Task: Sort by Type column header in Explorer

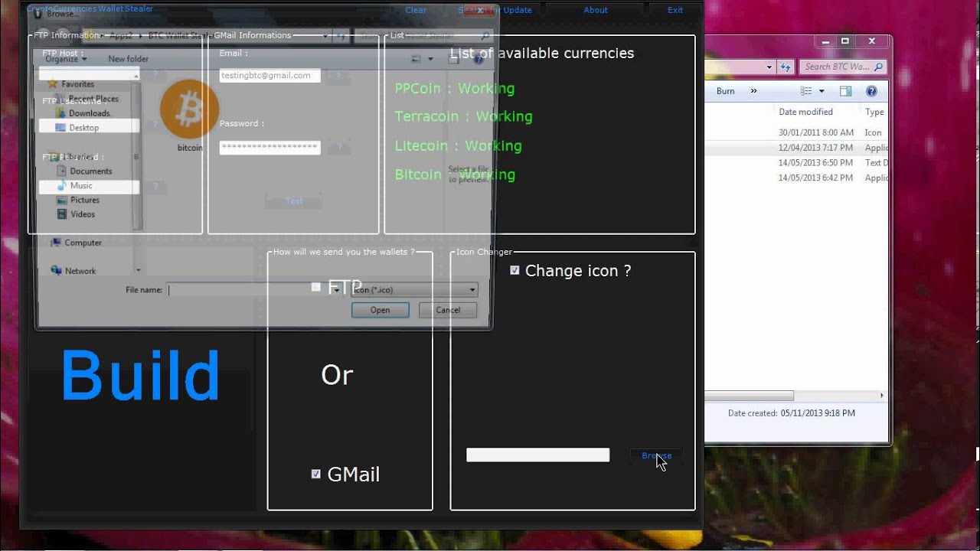Action: [874, 112]
